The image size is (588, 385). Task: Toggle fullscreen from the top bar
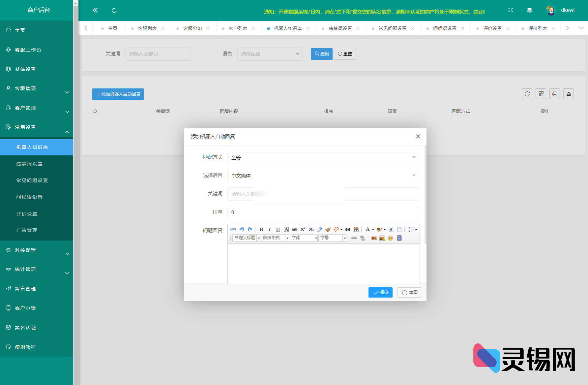pyautogui.click(x=511, y=10)
